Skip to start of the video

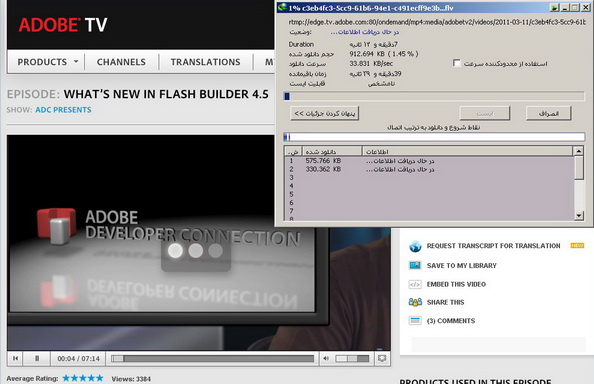(x=15, y=358)
